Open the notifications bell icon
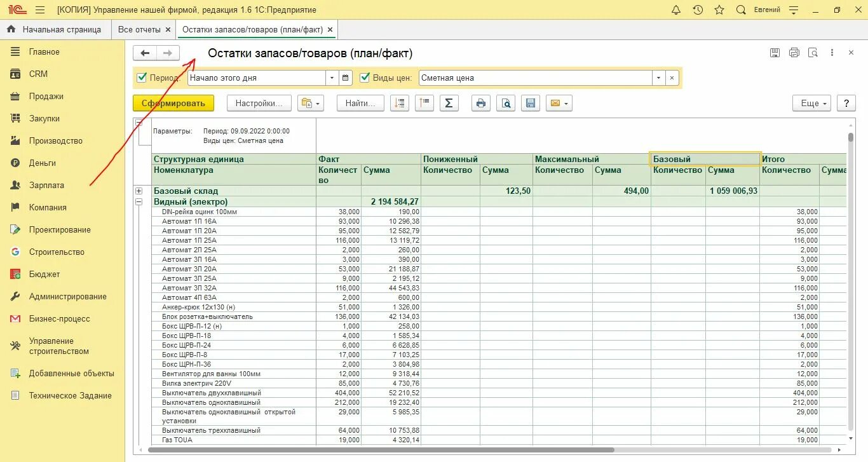The height and width of the screenshot is (462, 868). pyautogui.click(x=676, y=10)
